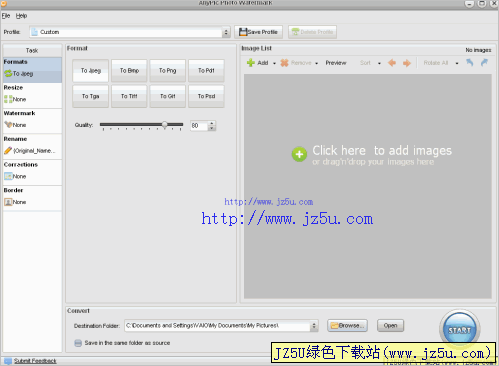Click the Save Profile button

tap(259, 32)
